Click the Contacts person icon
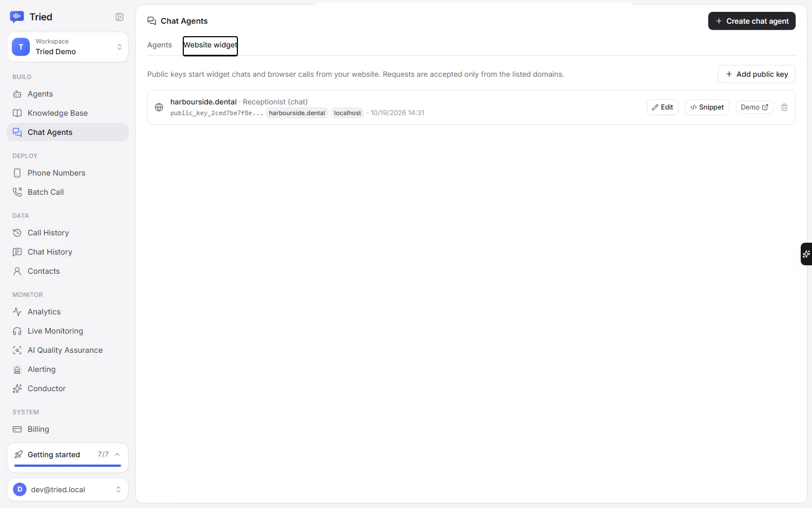 [x=17, y=271]
